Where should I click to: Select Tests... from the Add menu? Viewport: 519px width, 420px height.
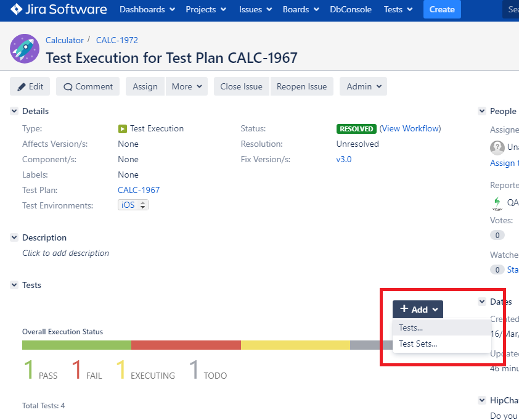(442, 327)
